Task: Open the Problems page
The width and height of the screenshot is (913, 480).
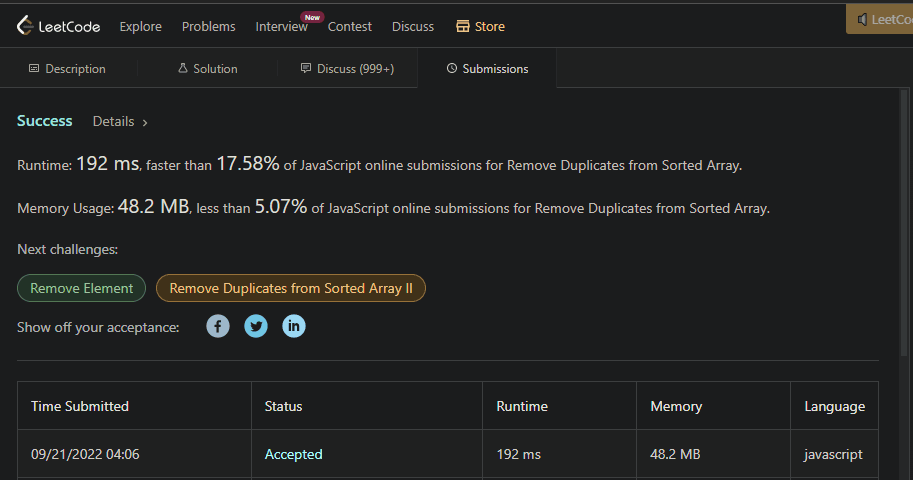Action: (208, 26)
